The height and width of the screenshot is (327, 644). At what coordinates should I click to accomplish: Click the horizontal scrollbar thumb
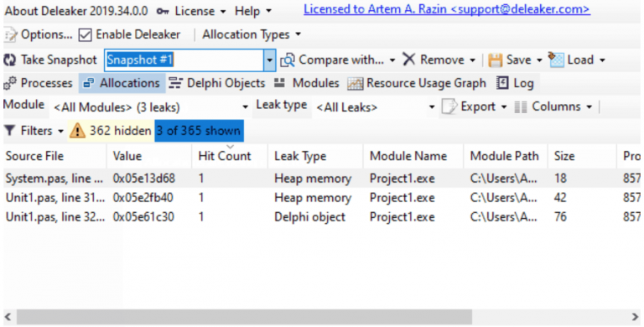pos(244,317)
